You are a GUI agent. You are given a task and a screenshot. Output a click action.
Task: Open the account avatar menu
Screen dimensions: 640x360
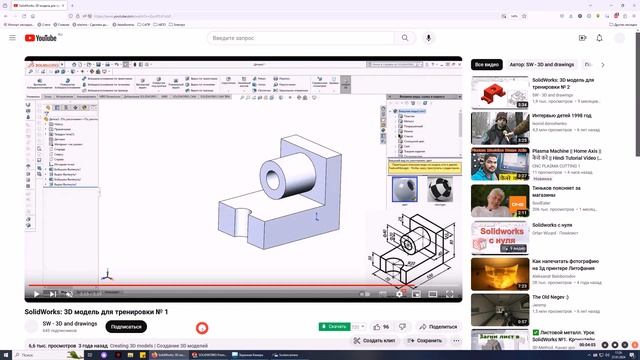pyautogui.click(x=620, y=38)
